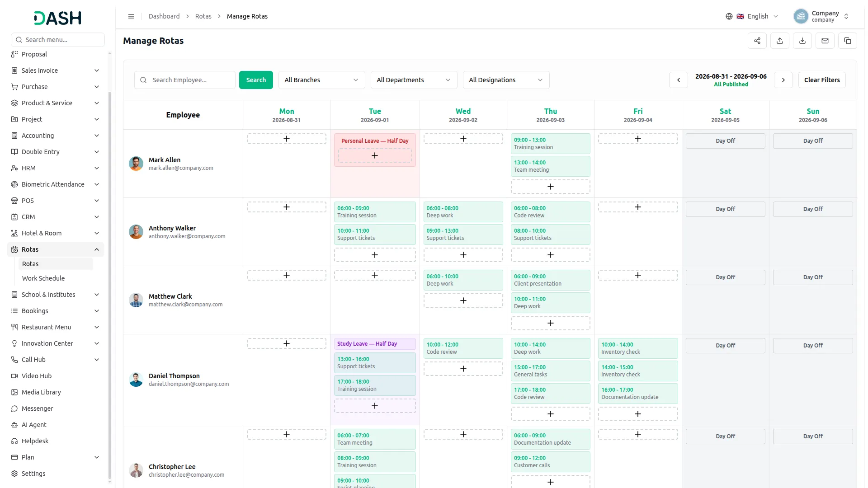Open Video Hub in sidebar
The height and width of the screenshot is (488, 868).
tap(56, 376)
